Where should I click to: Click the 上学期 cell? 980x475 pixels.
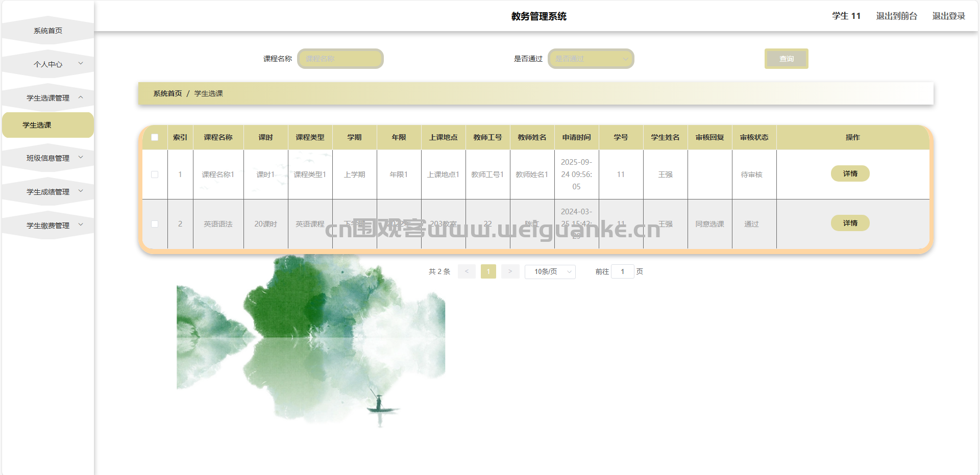pos(354,174)
